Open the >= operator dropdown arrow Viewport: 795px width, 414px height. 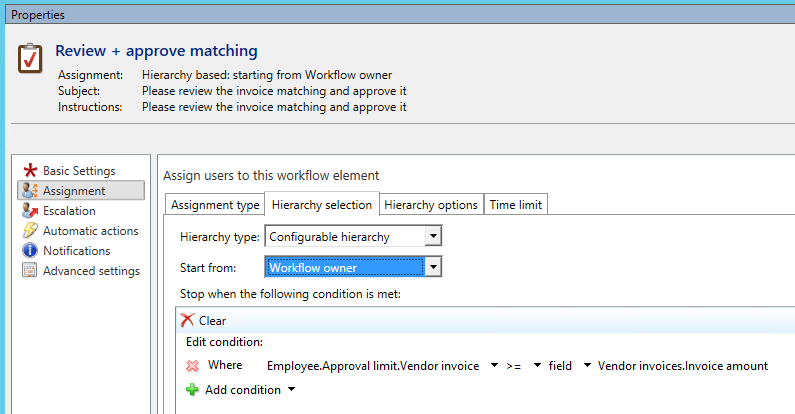pos(538,366)
